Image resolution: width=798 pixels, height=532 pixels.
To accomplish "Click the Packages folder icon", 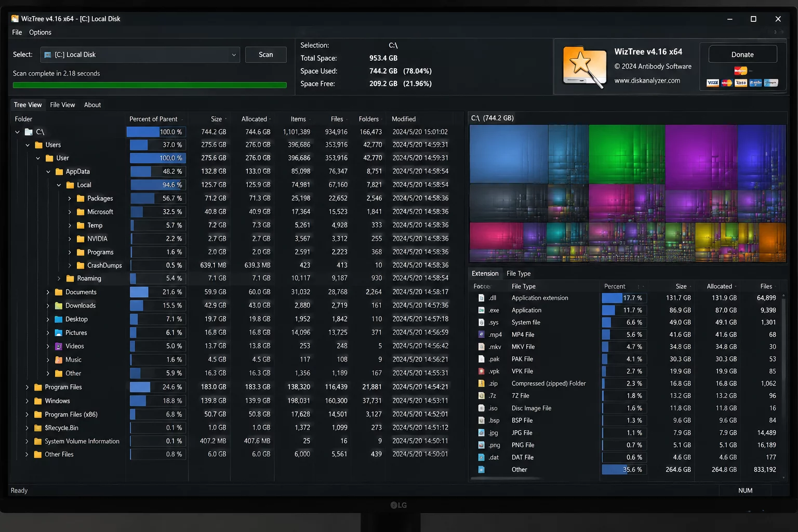I will pos(81,198).
